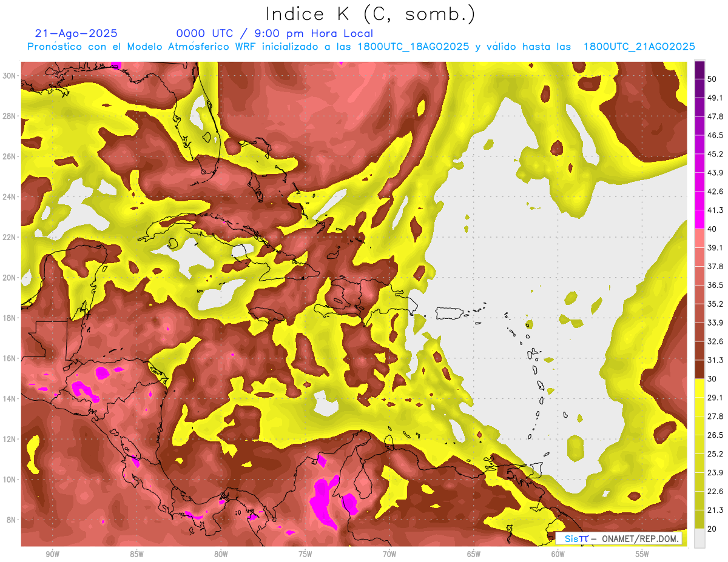This screenshot has height=562, width=728.
Task: Click the Puerto Rico island outline on map
Action: pyautogui.click(x=450, y=313)
